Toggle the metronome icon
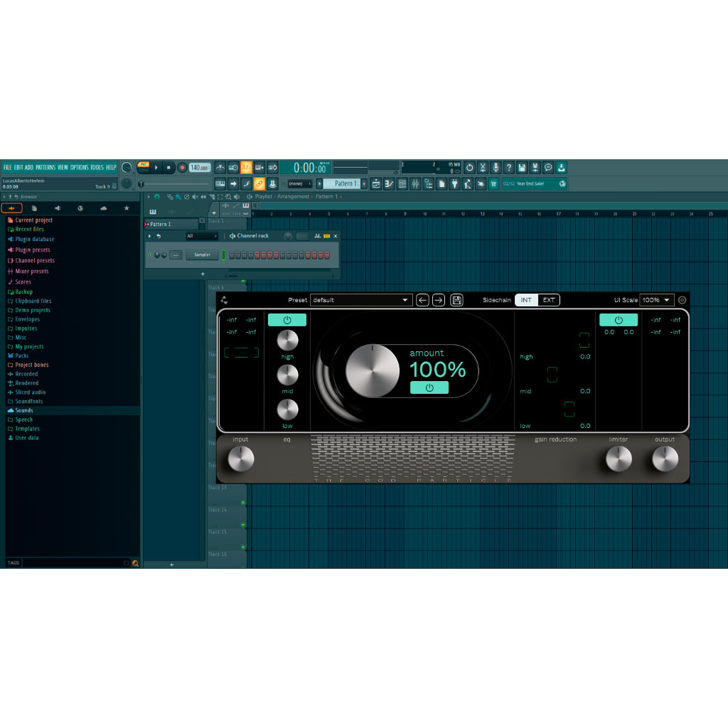This screenshot has width=728, height=728. click(x=220, y=168)
